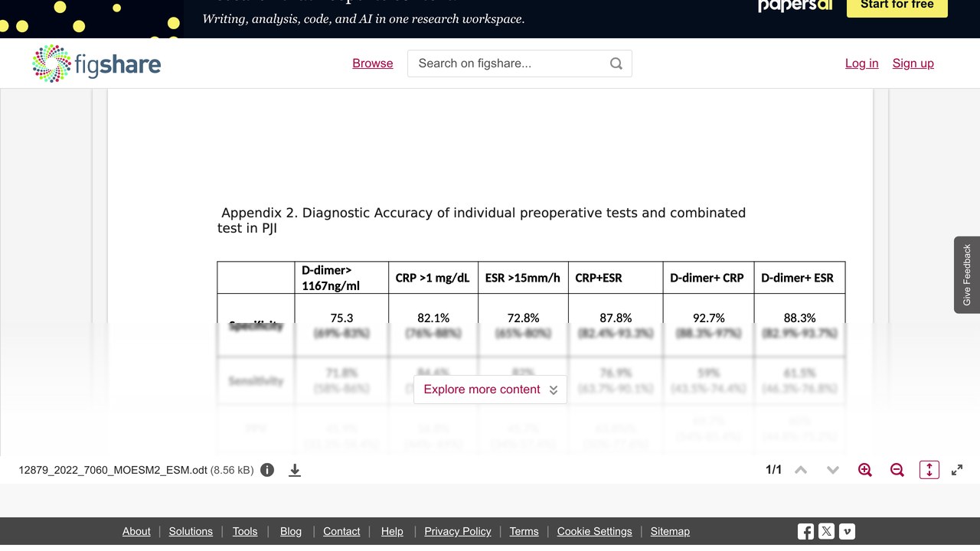Click the D-dimer+ ESR header cell

799,278
